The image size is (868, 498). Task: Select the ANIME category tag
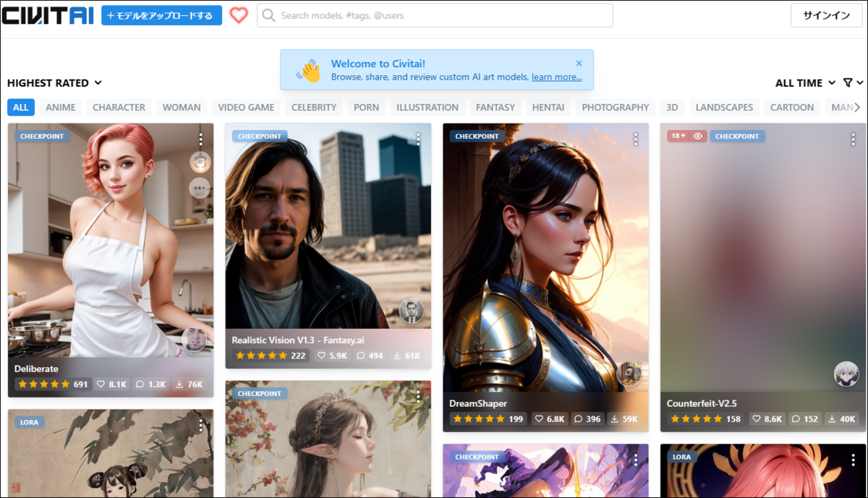tap(61, 107)
